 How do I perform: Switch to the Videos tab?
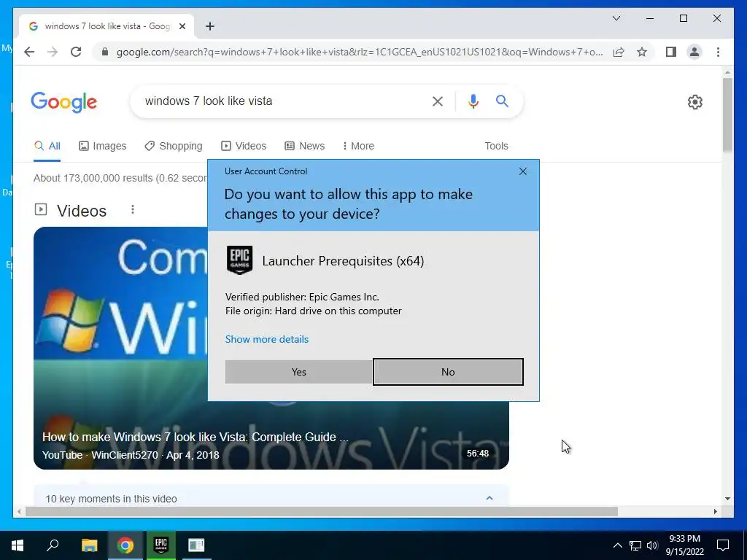(244, 146)
